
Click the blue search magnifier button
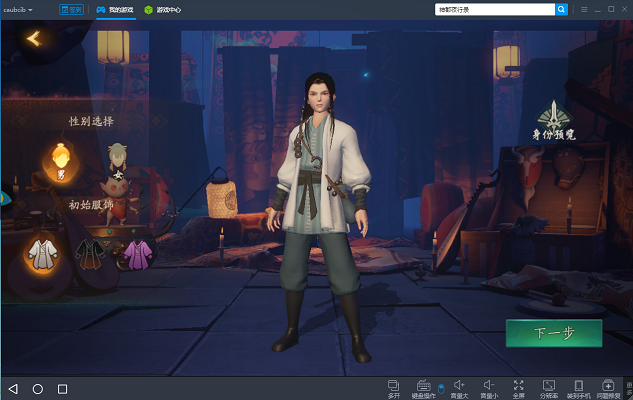tap(561, 10)
